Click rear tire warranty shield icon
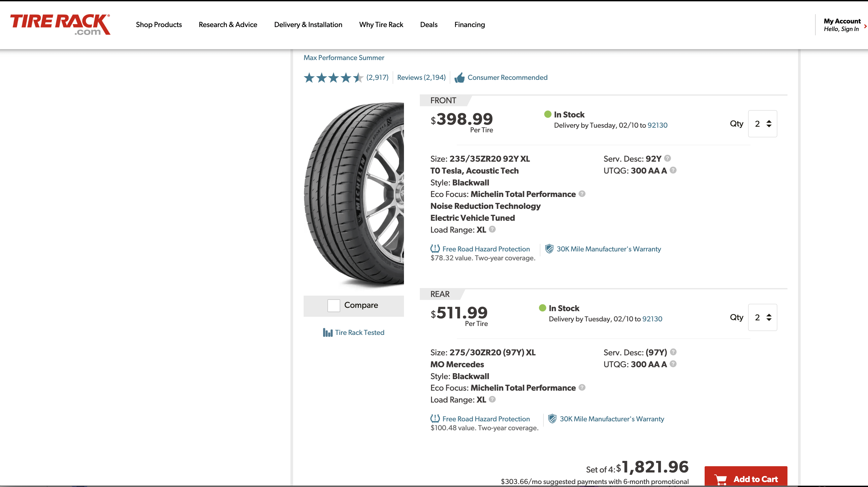 552,419
